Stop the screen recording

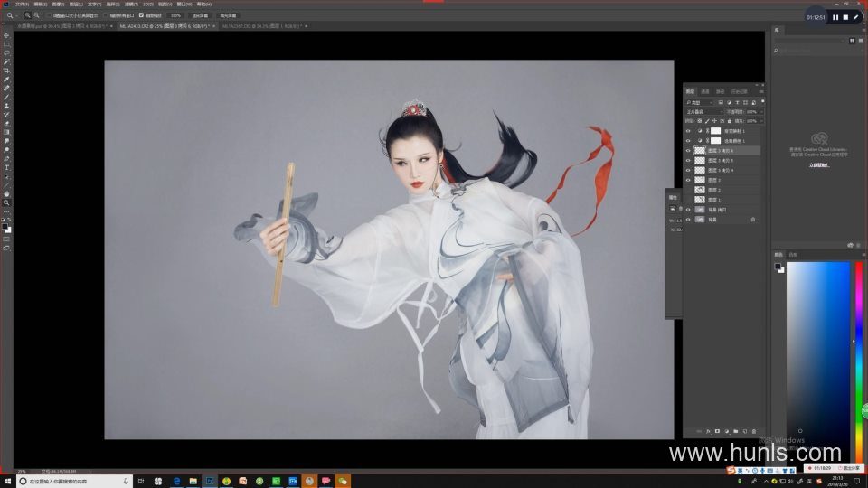pos(845,17)
